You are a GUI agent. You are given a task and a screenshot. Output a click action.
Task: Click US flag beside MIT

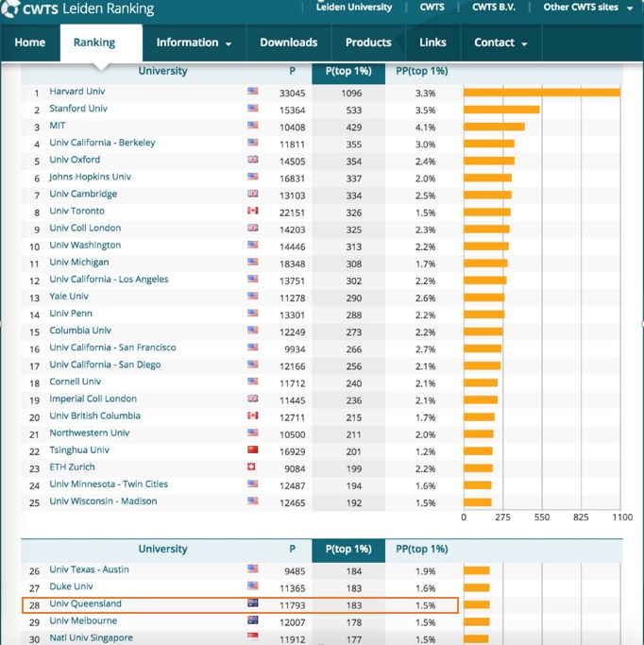[253, 125]
